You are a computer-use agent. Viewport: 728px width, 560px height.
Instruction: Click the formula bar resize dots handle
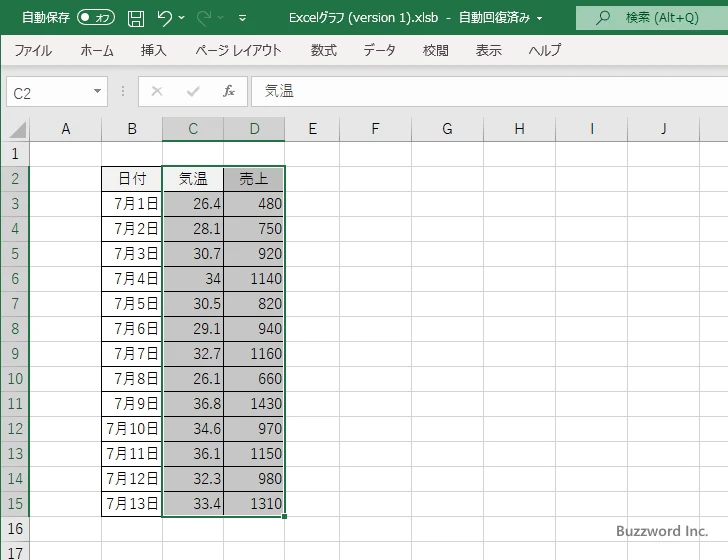[x=123, y=91]
